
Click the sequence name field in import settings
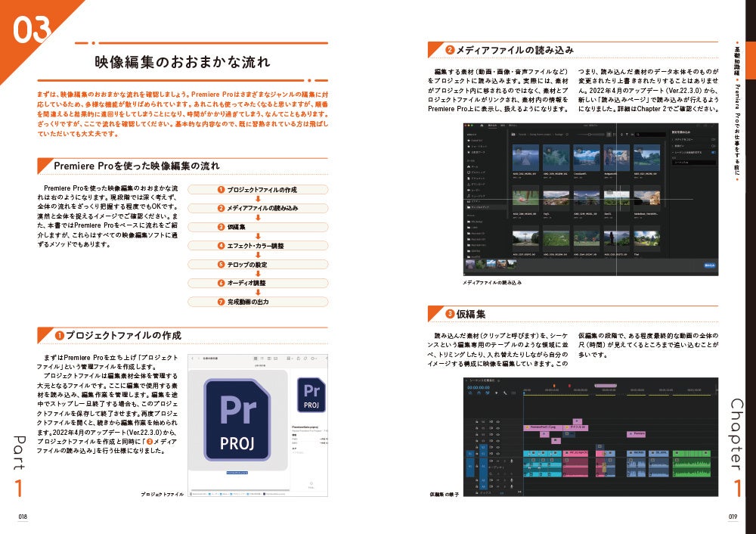(x=694, y=163)
